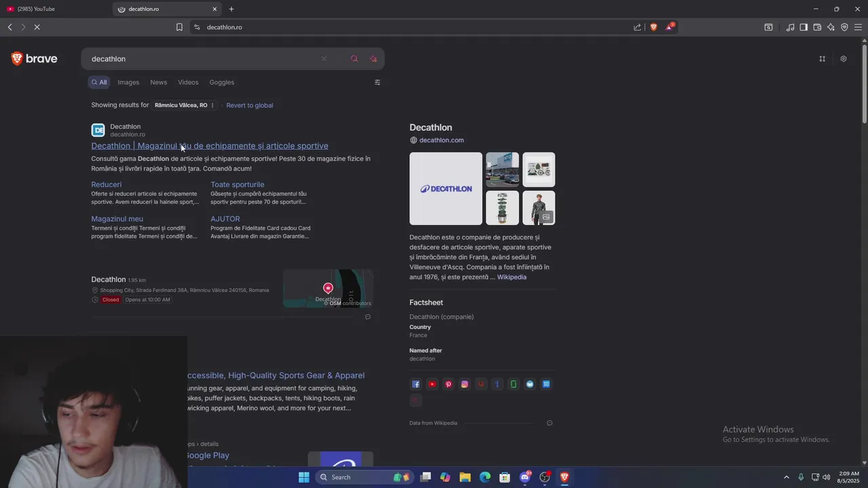Viewport: 868px width, 488px height.
Task: Open the search filters slider icon
Action: click(x=378, y=82)
